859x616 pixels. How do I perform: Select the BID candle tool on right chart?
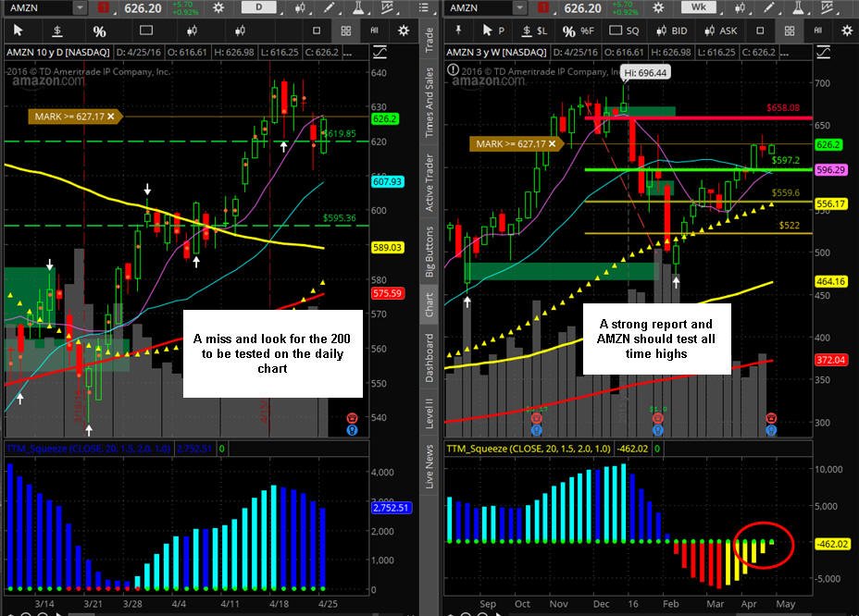pyautogui.click(x=672, y=31)
